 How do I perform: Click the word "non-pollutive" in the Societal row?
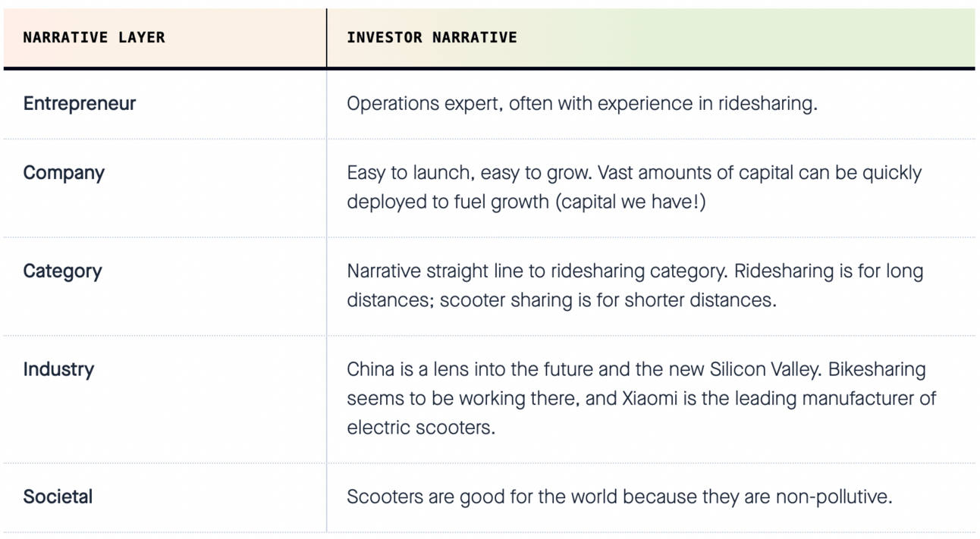coord(832,497)
